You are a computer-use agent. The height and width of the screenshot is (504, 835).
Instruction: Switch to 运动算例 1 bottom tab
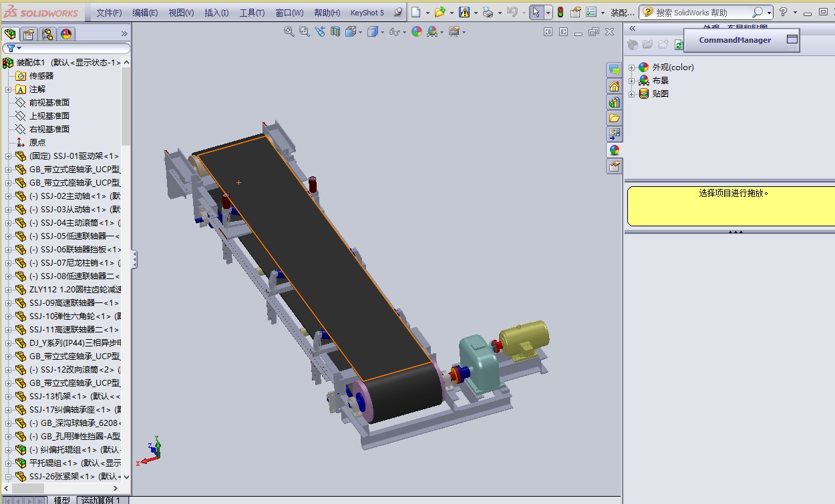102,500
